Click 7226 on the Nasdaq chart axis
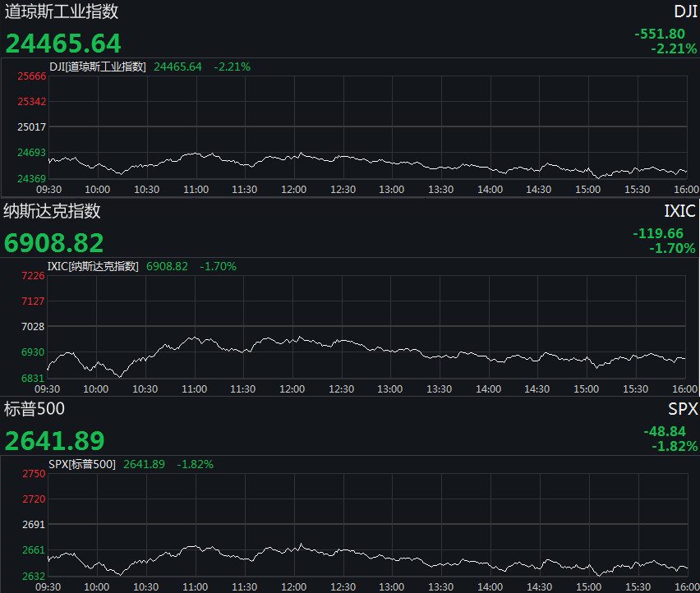 34,276
